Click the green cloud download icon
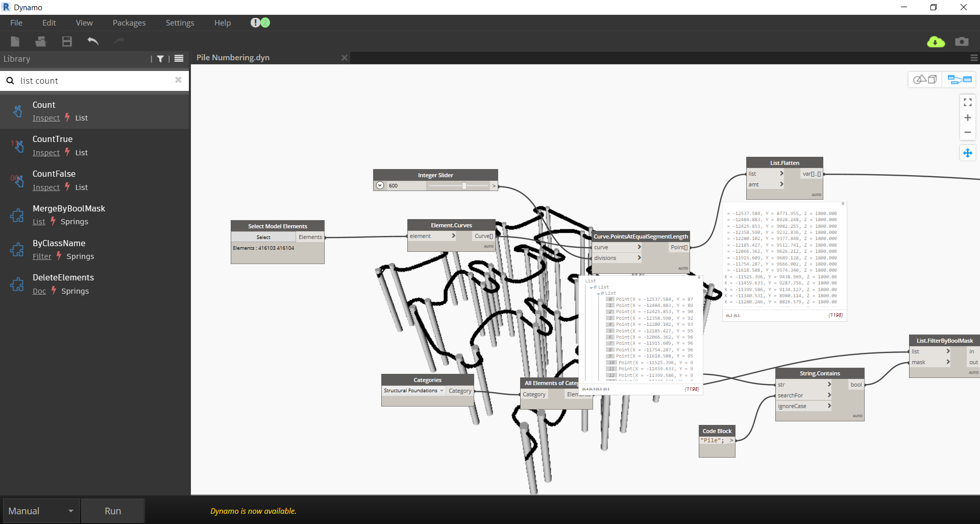 pyautogui.click(x=936, y=41)
